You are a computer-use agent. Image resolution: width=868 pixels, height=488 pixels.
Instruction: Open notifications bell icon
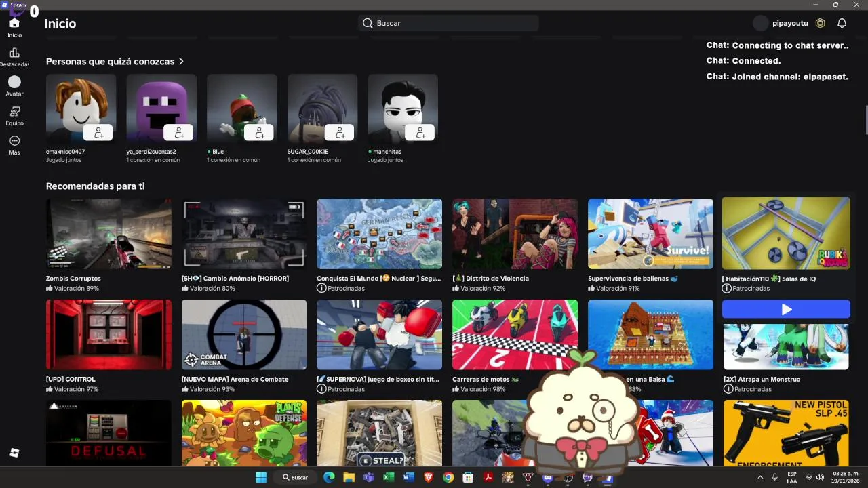coord(842,23)
